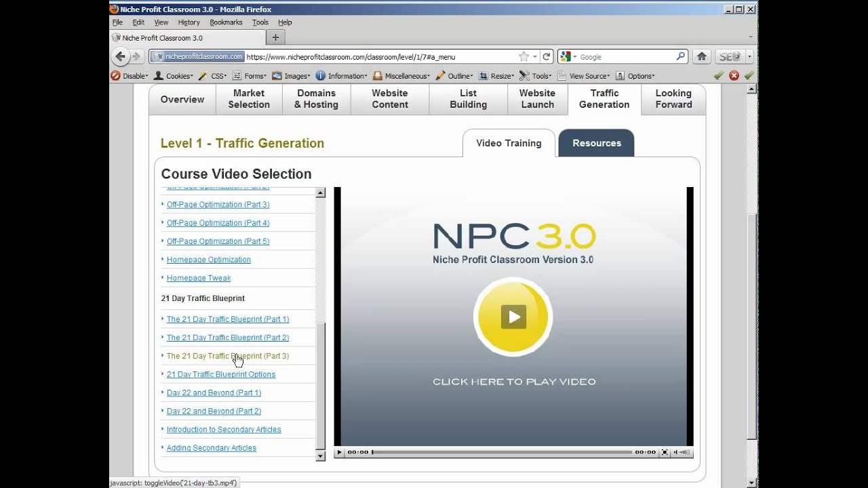
Task: Click the course list scroll up arrow
Action: (321, 192)
